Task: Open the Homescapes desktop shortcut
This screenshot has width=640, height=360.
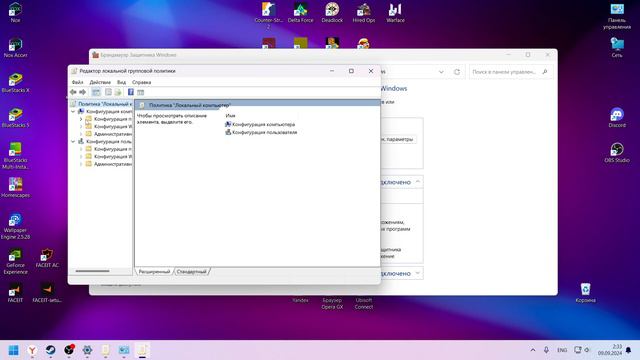Action: (x=16, y=188)
